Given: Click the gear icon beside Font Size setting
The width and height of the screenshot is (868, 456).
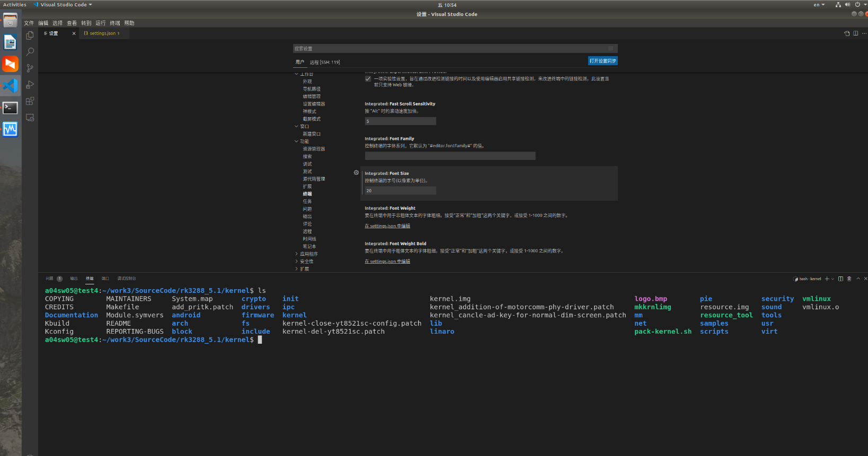Looking at the screenshot, I should pos(356,173).
